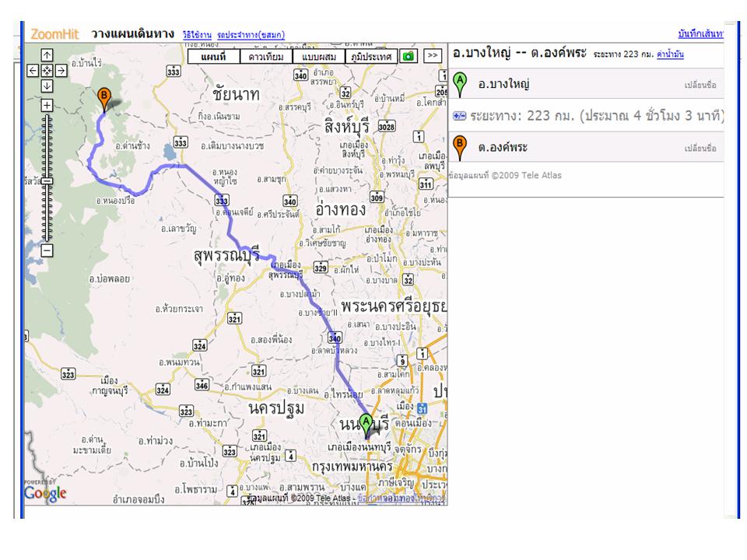Switch to แผนที่ map view
This screenshot has width=747, height=560.
click(x=212, y=56)
